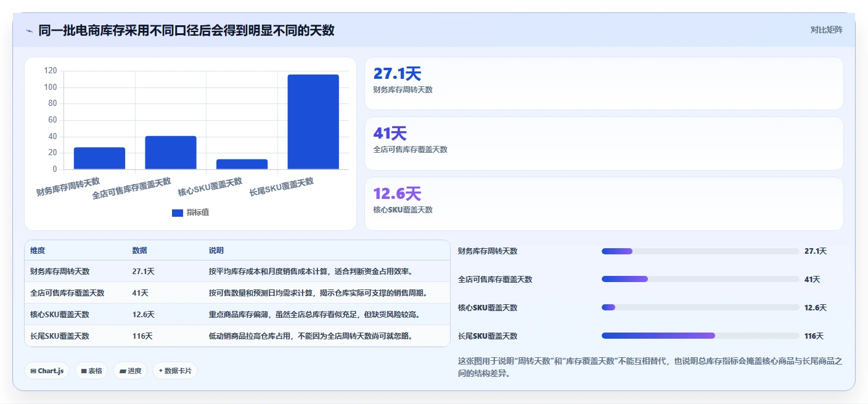Click the footer note starting 这张图用于说明
The image size is (868, 404).
click(650, 367)
